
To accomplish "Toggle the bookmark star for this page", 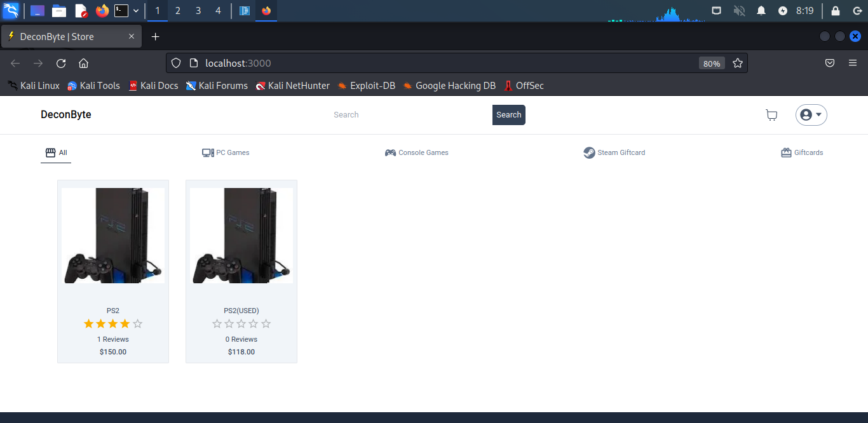I will click(x=737, y=63).
